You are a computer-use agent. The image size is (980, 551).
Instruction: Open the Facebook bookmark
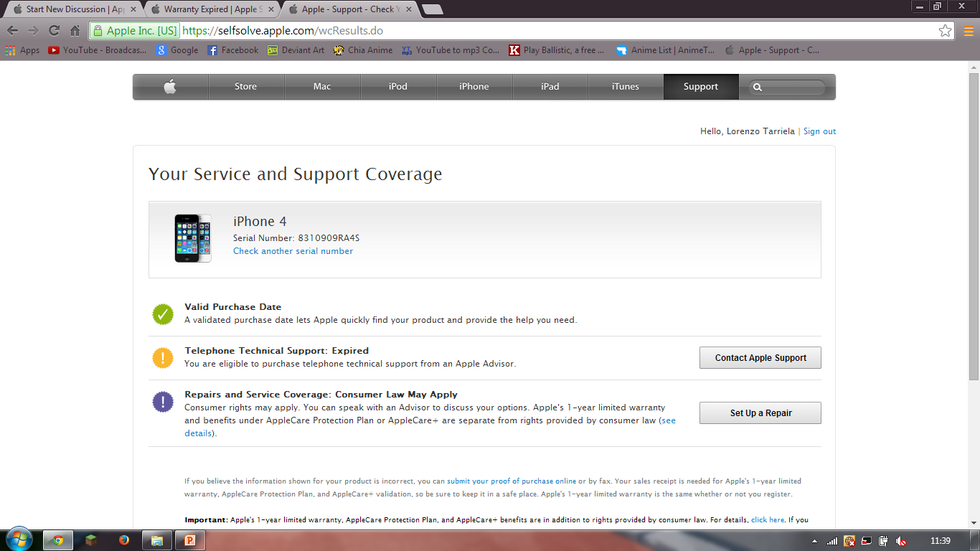pos(232,50)
